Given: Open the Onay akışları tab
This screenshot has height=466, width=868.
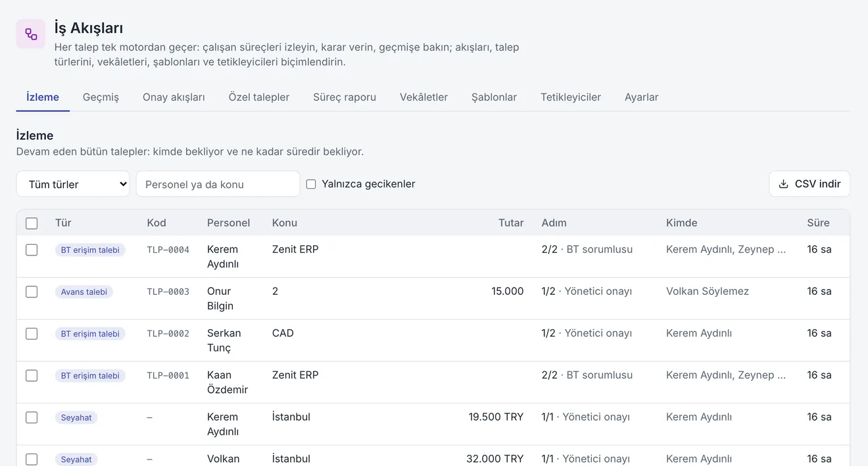Looking at the screenshot, I should (174, 97).
